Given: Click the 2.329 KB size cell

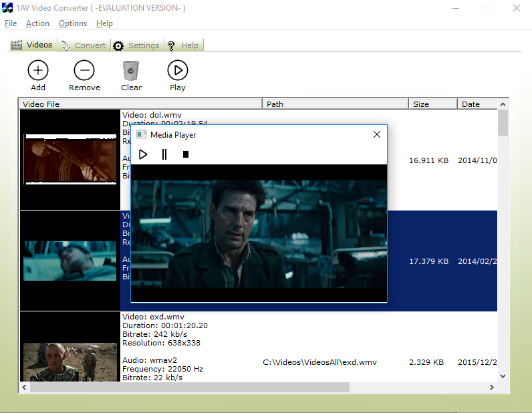Looking at the screenshot, I should pos(426,362).
